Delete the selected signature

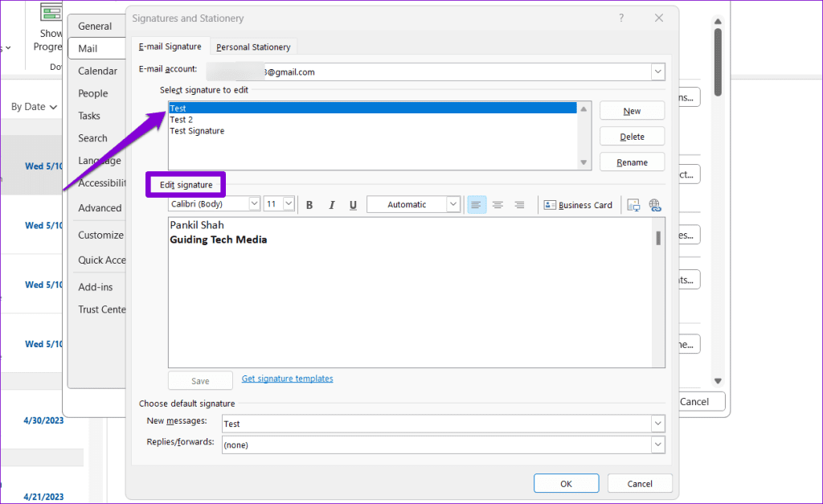pyautogui.click(x=632, y=137)
